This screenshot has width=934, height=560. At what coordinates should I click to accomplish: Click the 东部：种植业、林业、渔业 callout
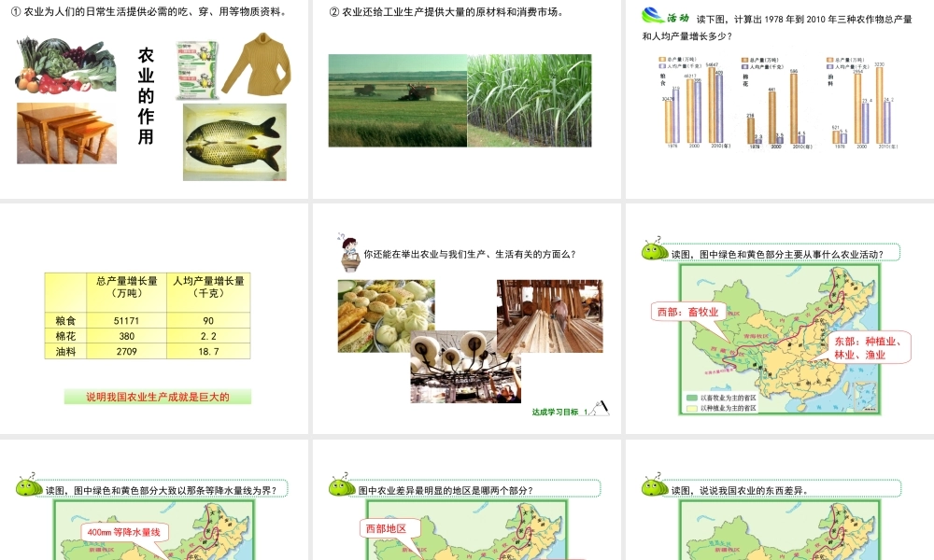point(869,347)
